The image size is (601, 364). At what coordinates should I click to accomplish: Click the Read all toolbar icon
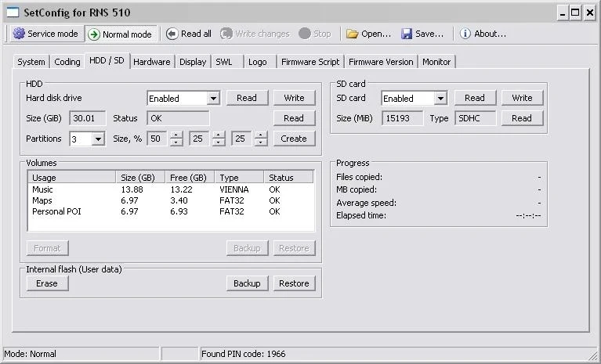pyautogui.click(x=188, y=34)
